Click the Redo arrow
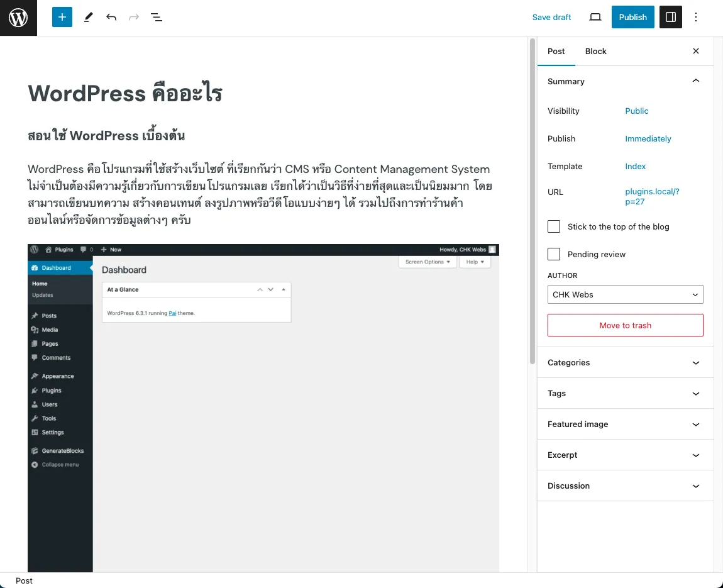 click(x=134, y=17)
